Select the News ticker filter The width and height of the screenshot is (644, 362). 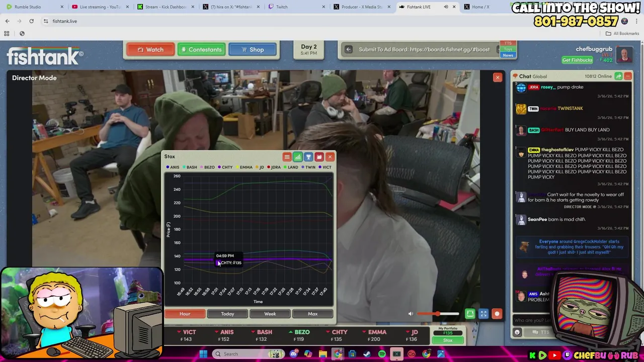pos(508,55)
